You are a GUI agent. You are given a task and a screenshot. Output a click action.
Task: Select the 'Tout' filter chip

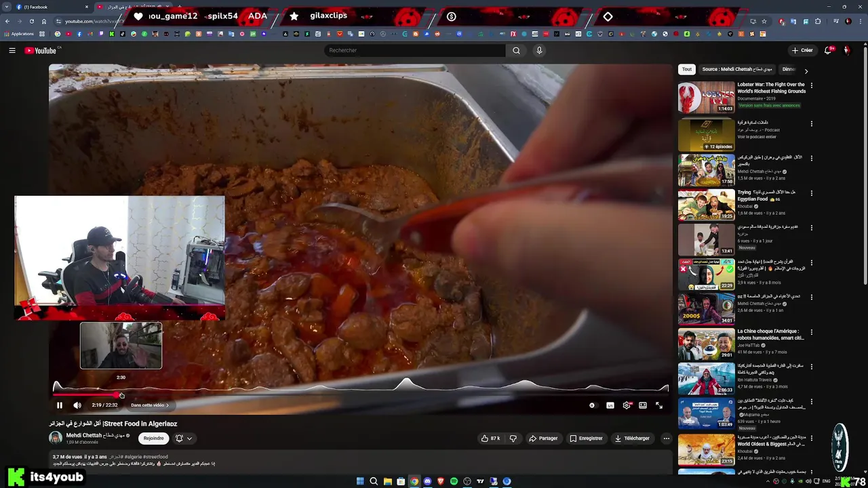click(687, 69)
